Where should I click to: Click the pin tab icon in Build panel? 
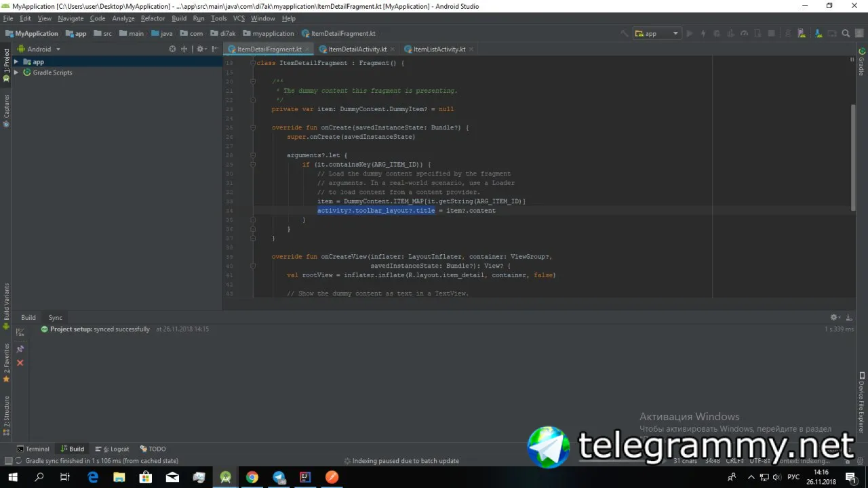20,349
